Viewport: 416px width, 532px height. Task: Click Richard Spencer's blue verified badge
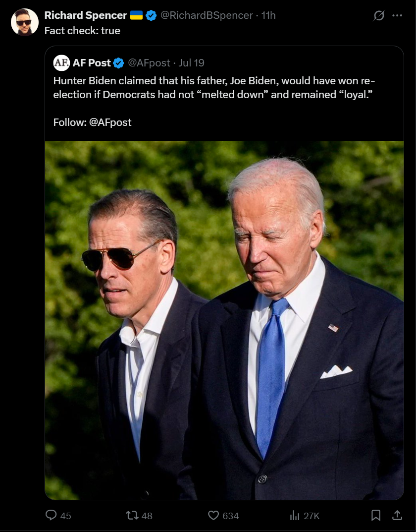pyautogui.click(x=151, y=15)
